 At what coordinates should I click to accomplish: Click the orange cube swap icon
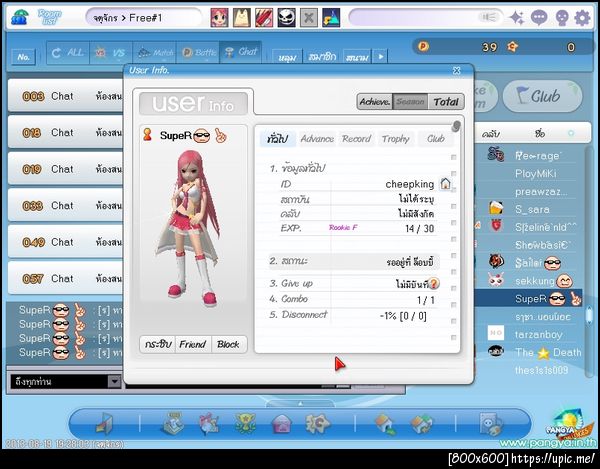pyautogui.click(x=421, y=424)
